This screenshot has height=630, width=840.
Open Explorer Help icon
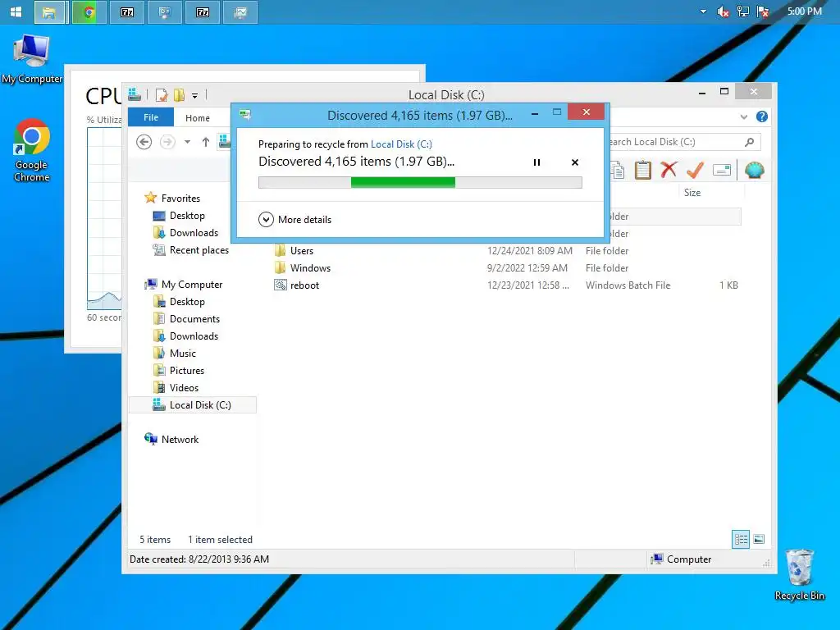coord(761,116)
